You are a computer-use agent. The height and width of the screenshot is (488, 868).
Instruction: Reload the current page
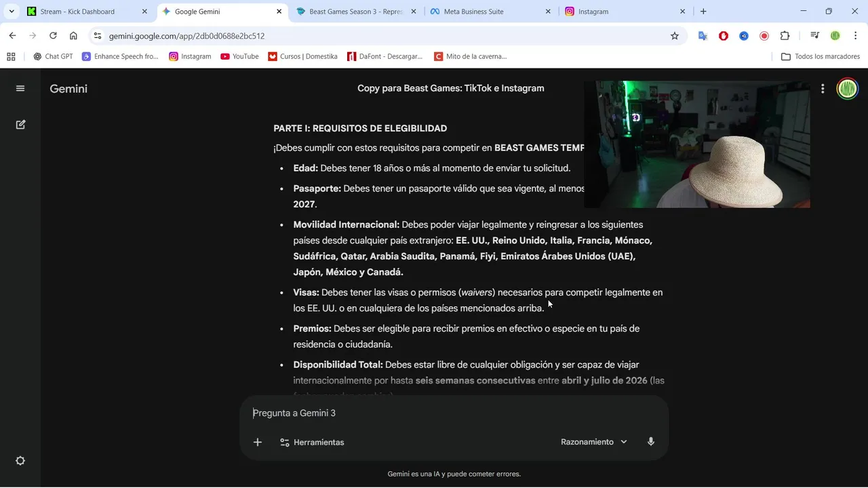53,36
